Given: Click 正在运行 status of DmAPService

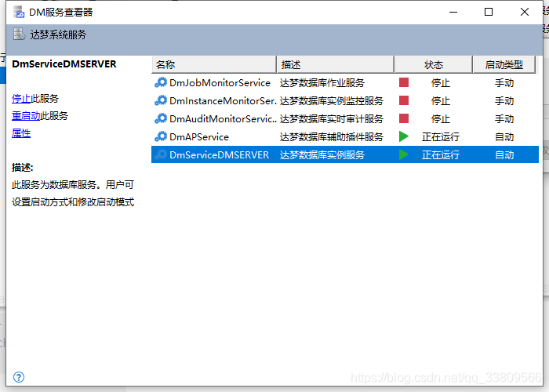Looking at the screenshot, I should (x=441, y=137).
